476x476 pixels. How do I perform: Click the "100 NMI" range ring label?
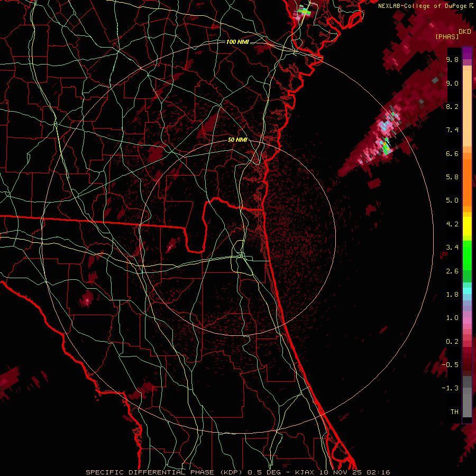coord(237,42)
